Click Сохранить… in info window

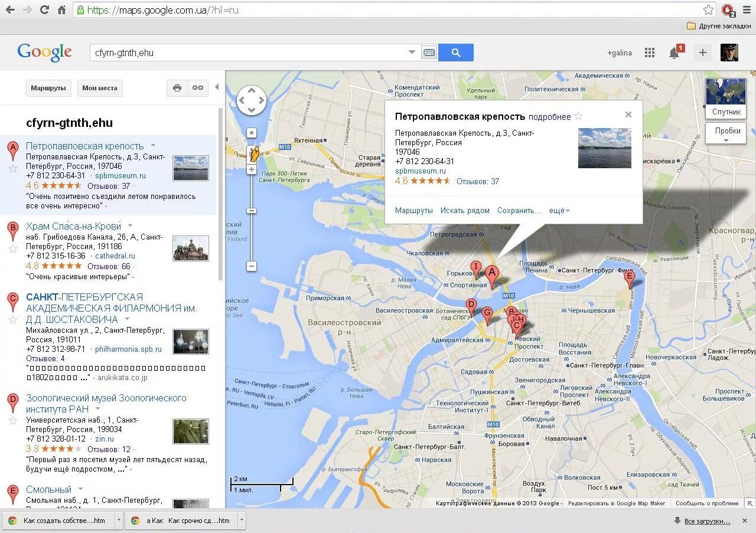[519, 210]
